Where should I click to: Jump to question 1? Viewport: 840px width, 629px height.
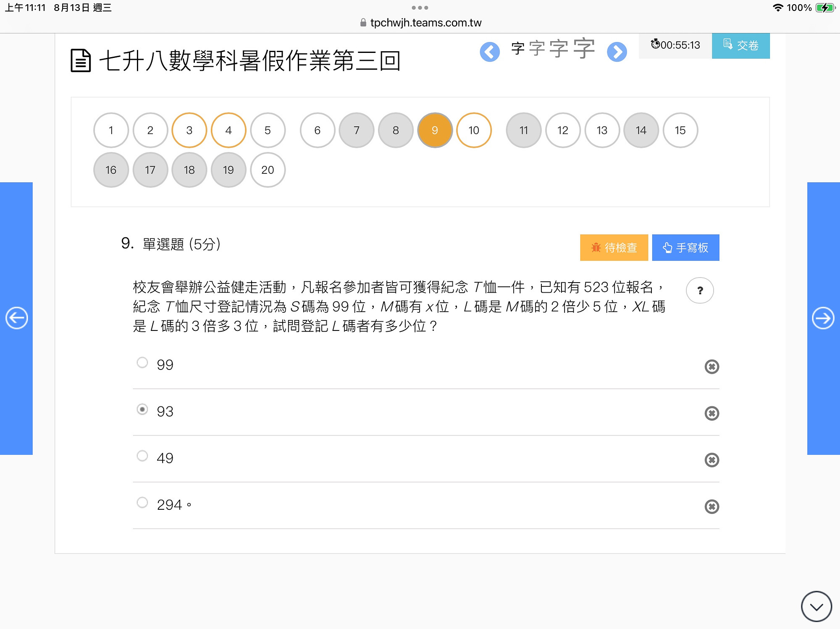(111, 130)
